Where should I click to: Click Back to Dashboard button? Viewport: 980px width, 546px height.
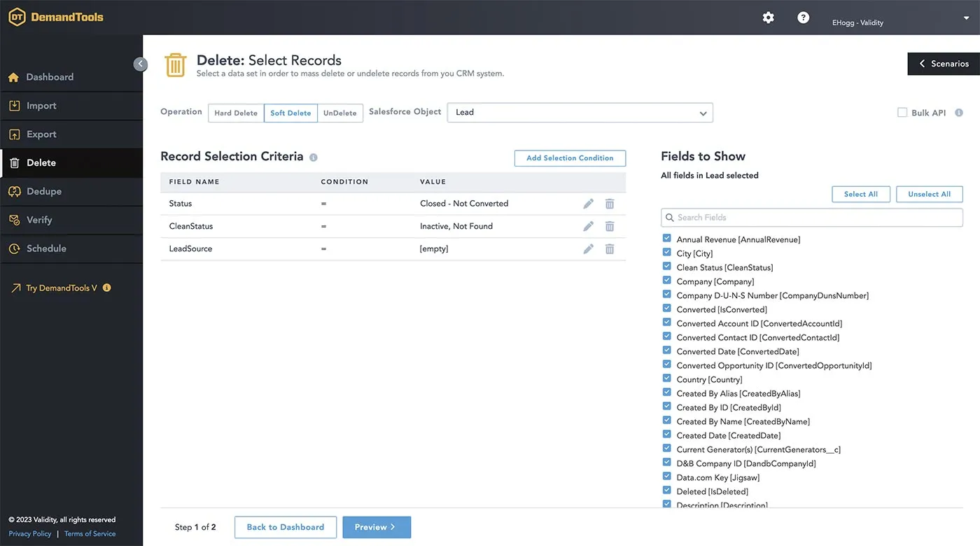tap(286, 527)
